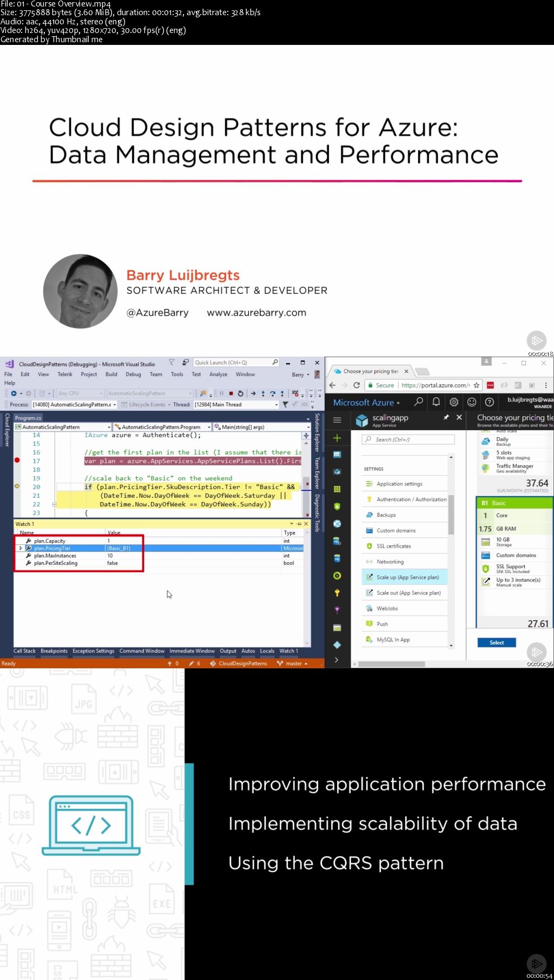
Task: Open the AutomaticScalingPattern project dropdown in editor
Action: [x=62, y=427]
